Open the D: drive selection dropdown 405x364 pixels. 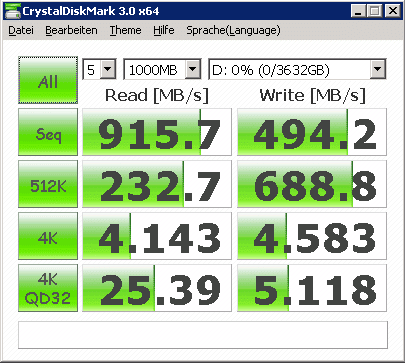[x=297, y=69]
